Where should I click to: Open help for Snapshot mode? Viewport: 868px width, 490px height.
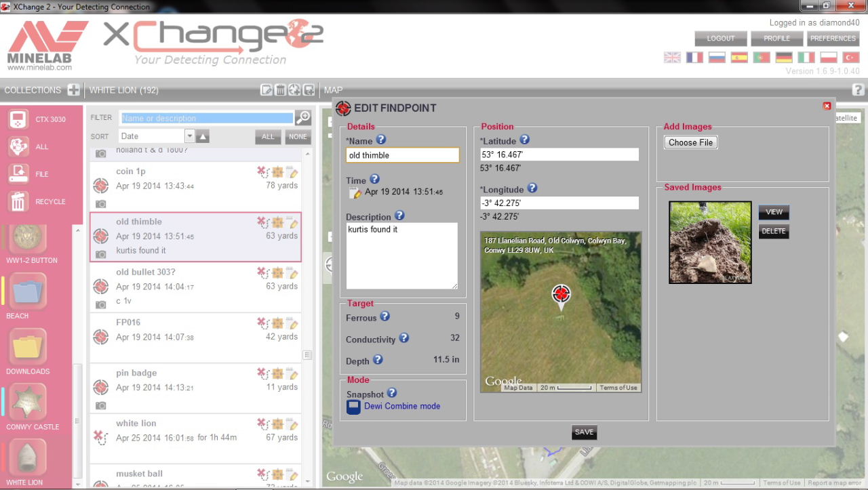pyautogui.click(x=392, y=393)
